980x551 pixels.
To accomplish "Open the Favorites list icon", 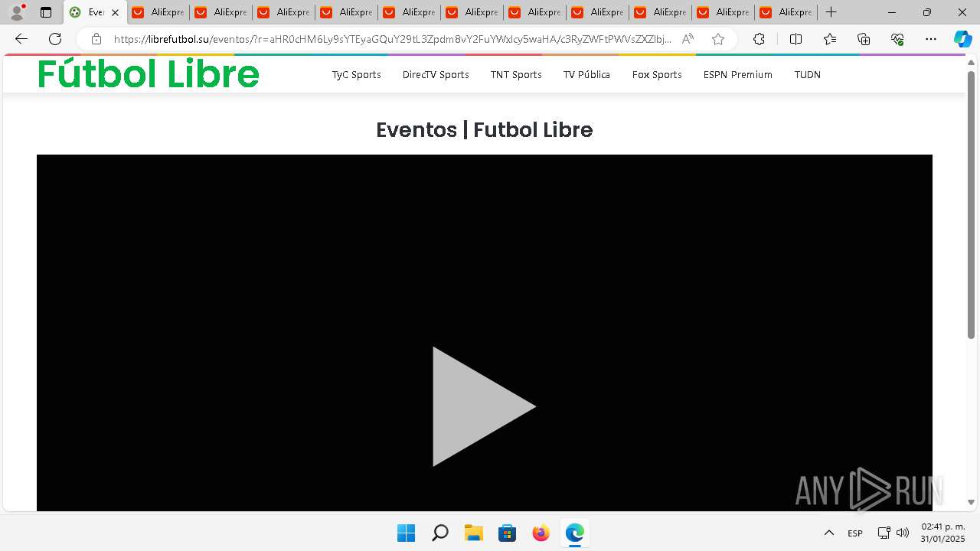I will pos(830,39).
